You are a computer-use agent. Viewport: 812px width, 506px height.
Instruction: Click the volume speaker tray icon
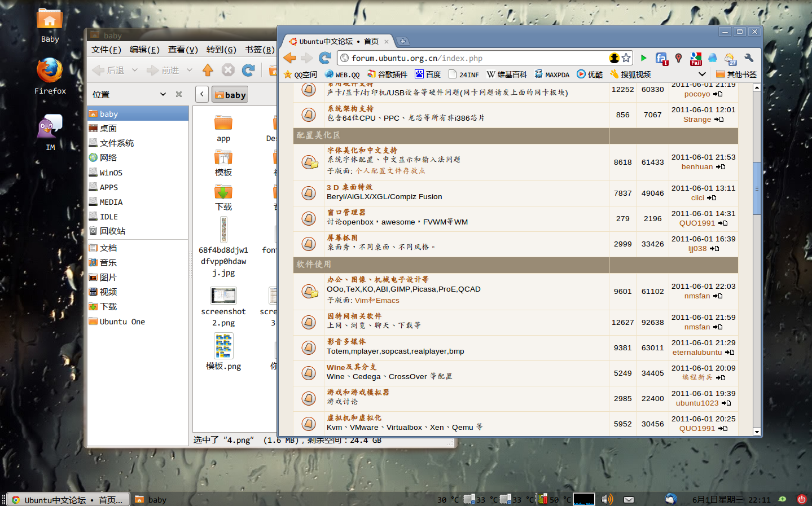[607, 499]
